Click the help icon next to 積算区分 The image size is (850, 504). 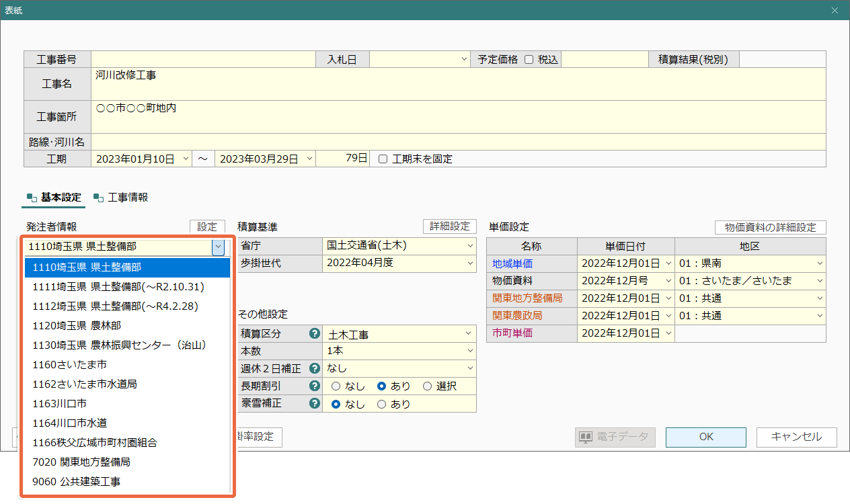coord(313,333)
